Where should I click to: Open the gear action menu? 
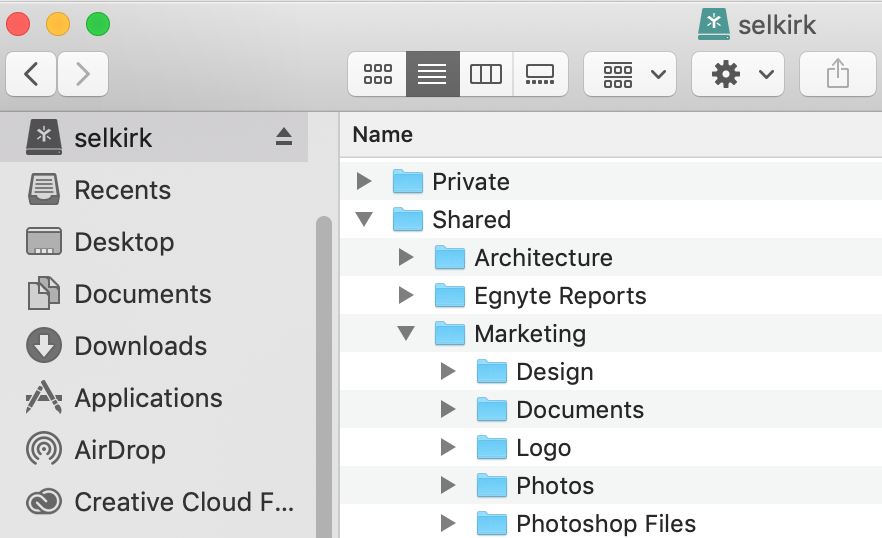tap(738, 75)
